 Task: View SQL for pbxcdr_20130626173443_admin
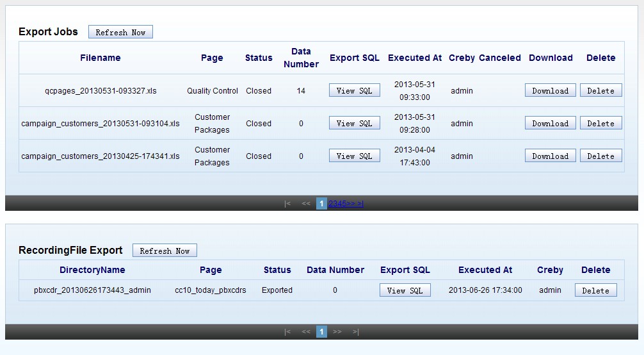pyautogui.click(x=405, y=290)
